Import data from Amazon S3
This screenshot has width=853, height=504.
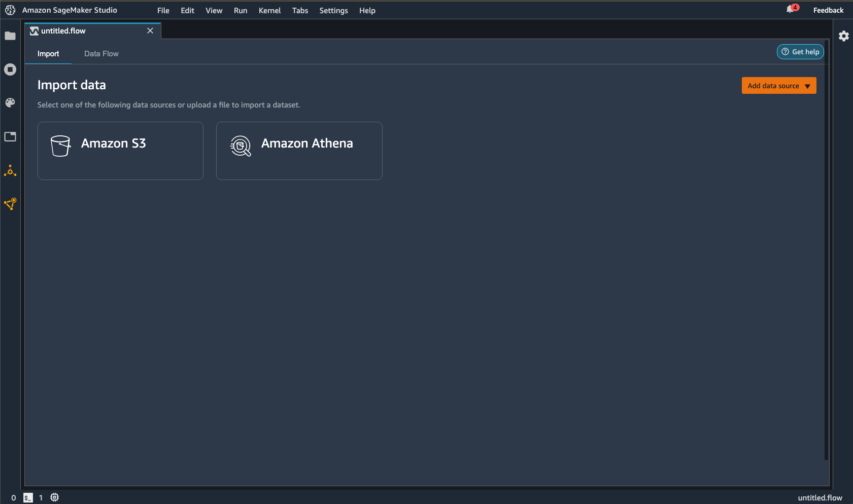(120, 151)
